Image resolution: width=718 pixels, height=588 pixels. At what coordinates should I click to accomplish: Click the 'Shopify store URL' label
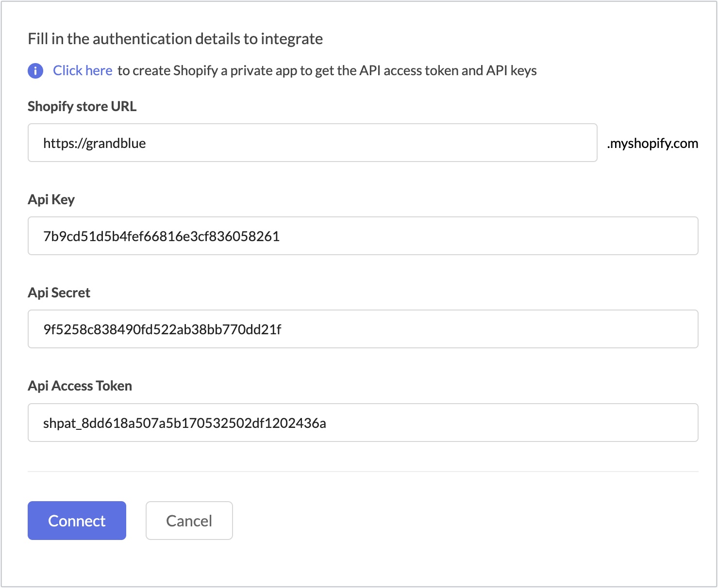coord(82,106)
